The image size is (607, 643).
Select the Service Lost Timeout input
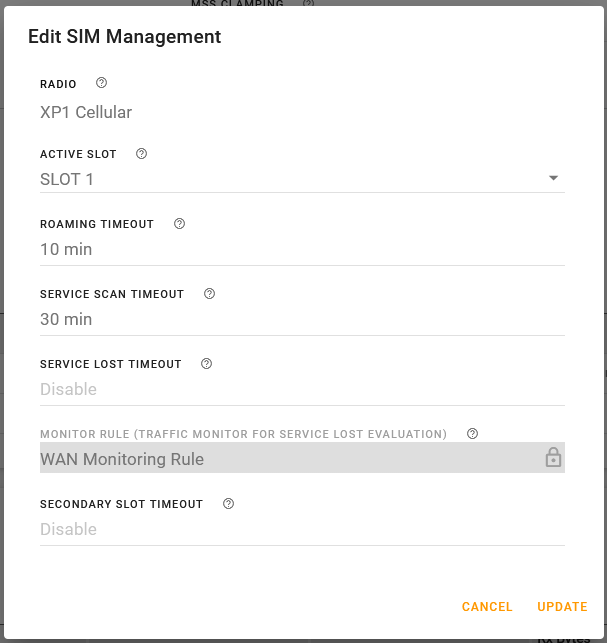pos(300,390)
